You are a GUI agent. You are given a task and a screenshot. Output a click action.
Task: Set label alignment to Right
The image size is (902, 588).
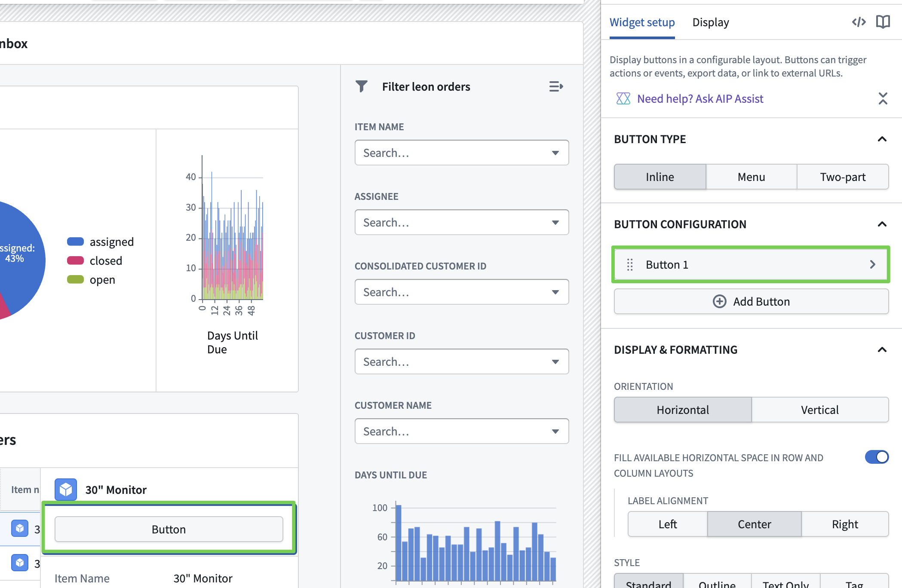[x=844, y=524]
